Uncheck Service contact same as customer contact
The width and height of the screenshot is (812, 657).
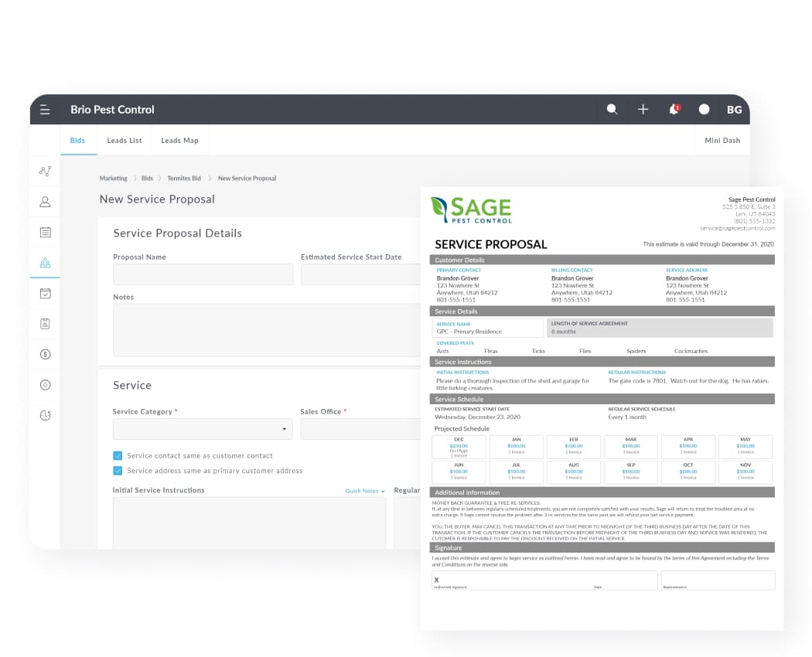click(x=118, y=455)
